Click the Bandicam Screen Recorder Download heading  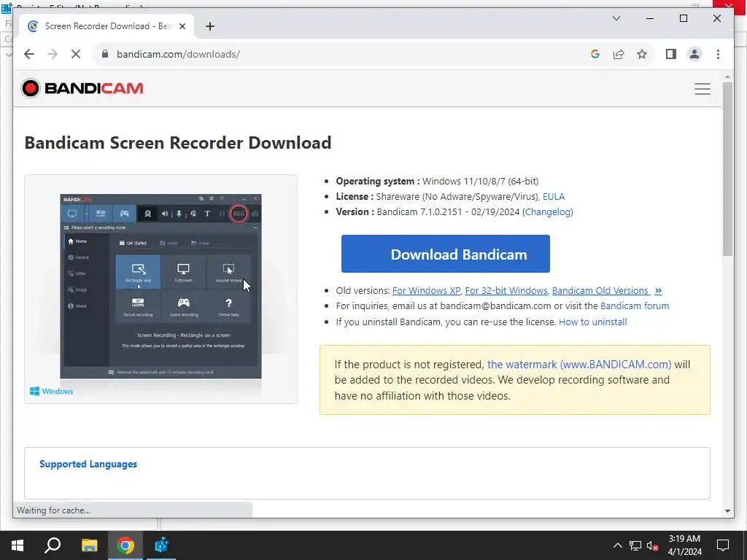coord(178,143)
